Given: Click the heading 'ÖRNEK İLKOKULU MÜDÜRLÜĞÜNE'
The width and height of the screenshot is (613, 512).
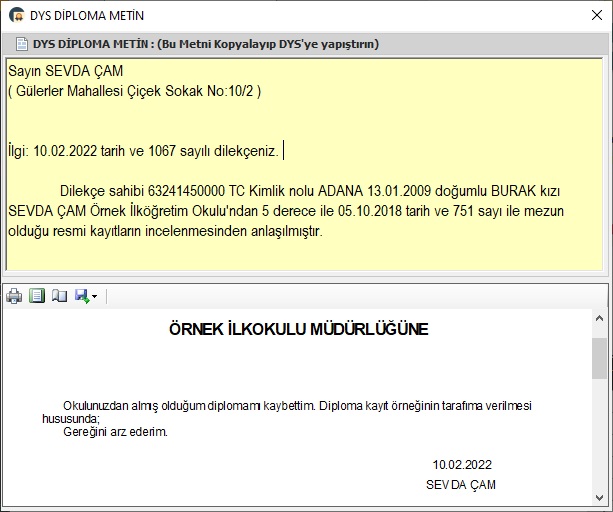Looking at the screenshot, I should 299,329.
